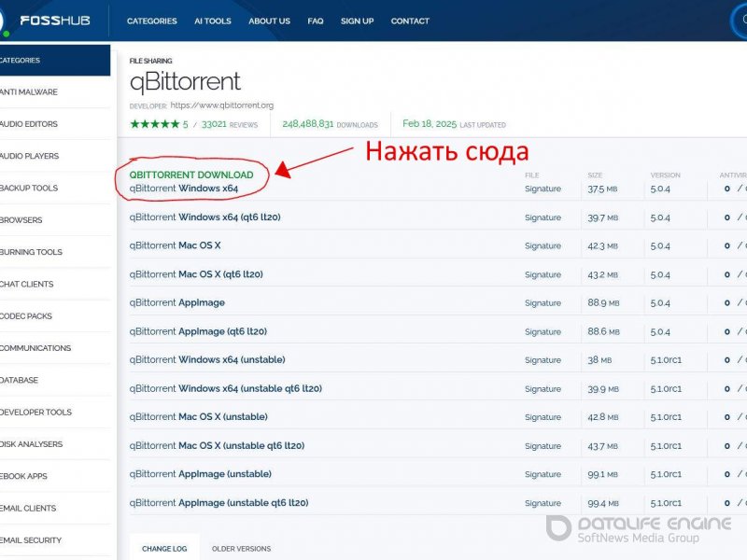Download qBittorrent Mac OS X
This screenshot has width=747, height=560.
175,245
